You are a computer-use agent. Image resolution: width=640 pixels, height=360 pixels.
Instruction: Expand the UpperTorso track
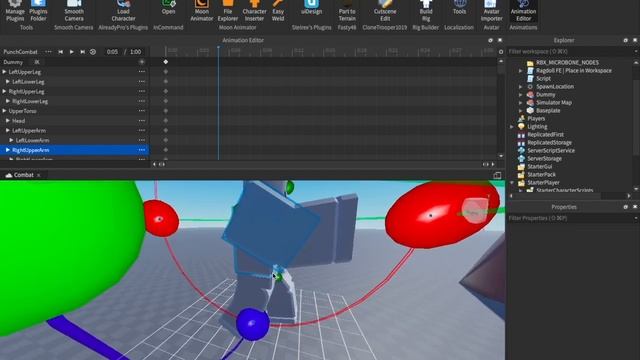4,111
